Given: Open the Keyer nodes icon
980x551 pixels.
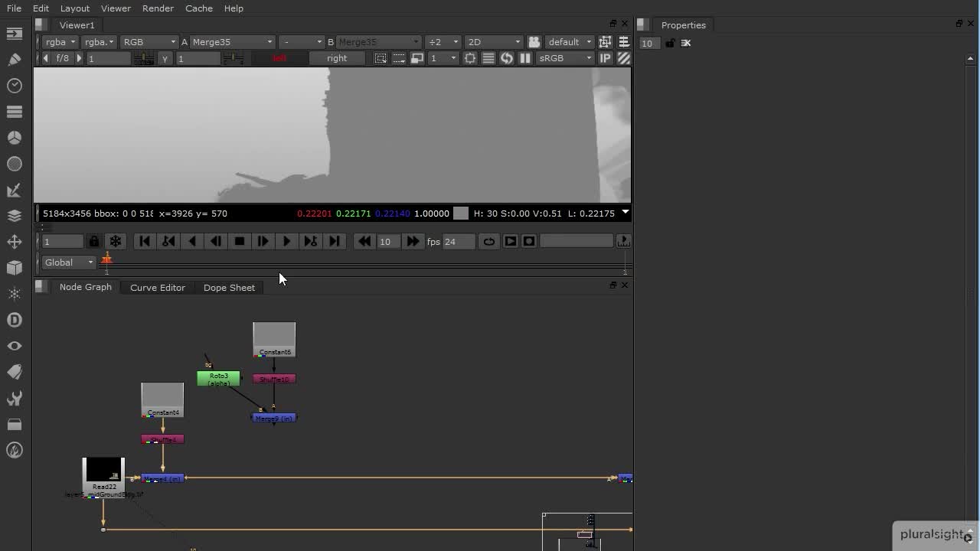Looking at the screenshot, I should point(15,190).
